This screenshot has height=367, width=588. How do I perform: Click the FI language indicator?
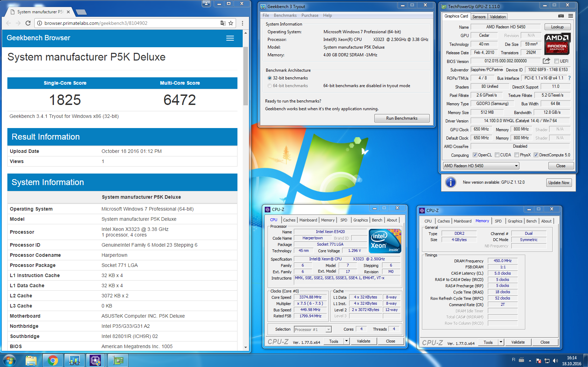point(513,360)
